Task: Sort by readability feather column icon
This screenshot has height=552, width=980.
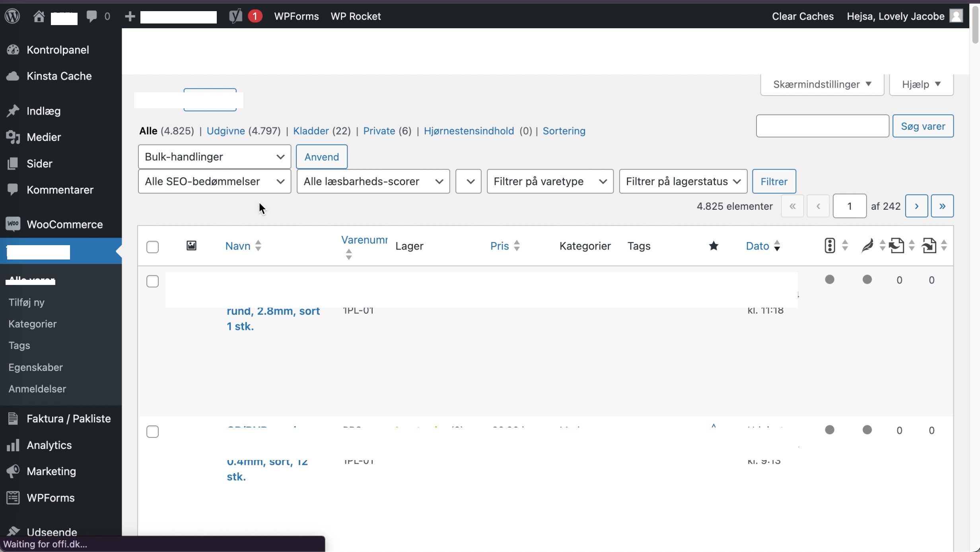Action: pyautogui.click(x=867, y=246)
